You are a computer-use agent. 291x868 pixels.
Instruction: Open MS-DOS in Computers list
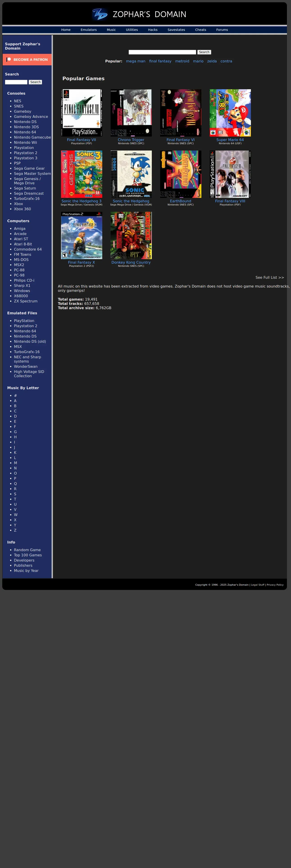click(21, 260)
